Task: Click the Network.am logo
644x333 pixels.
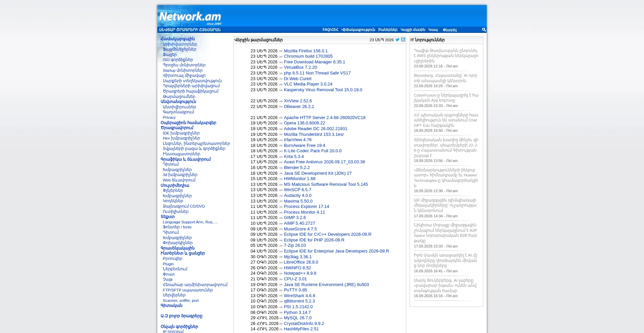Action: pos(190,17)
